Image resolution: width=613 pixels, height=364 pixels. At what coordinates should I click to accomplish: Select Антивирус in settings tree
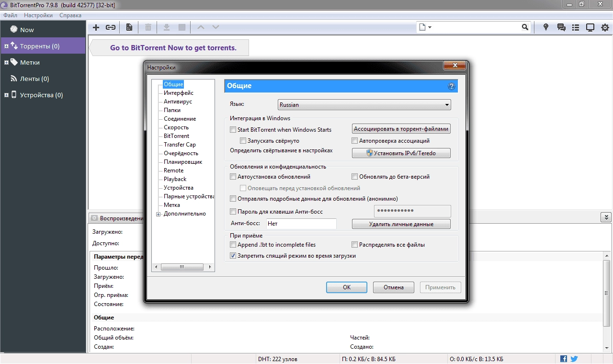click(x=178, y=102)
